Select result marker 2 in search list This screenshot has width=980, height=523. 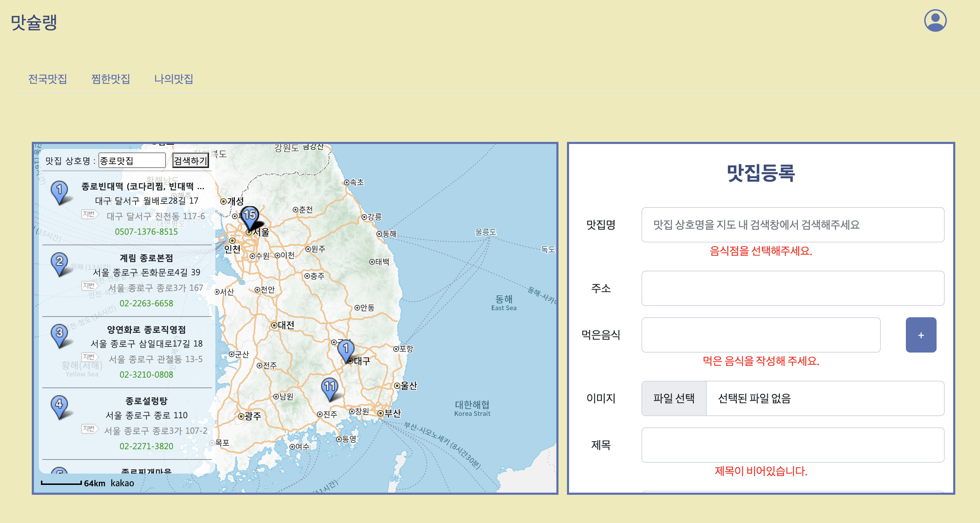click(x=59, y=263)
